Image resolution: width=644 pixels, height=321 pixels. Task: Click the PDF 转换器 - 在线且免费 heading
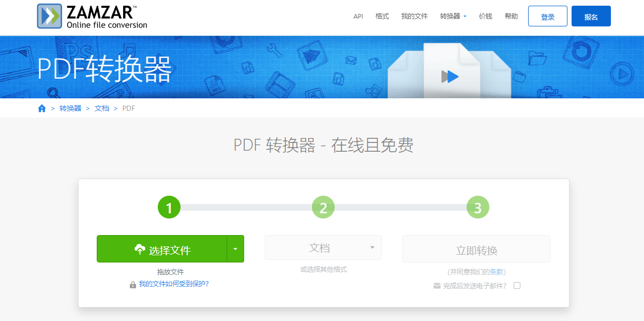click(323, 145)
